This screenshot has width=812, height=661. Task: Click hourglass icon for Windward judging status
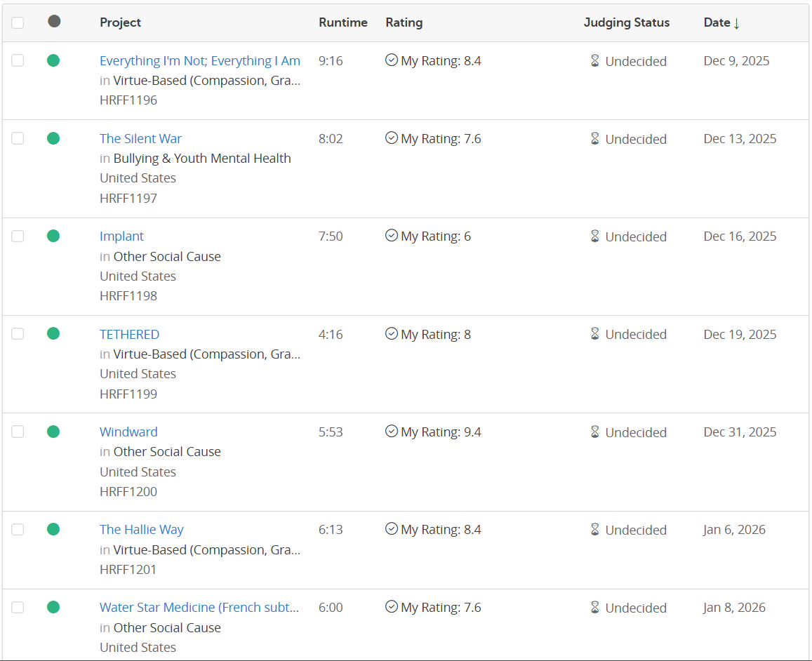coord(594,432)
